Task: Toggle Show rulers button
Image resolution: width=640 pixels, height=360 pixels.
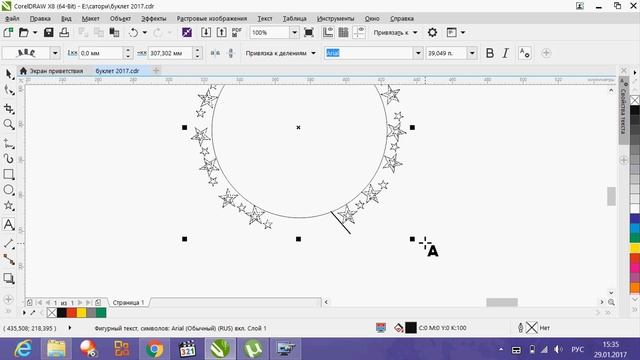Action: (328, 32)
